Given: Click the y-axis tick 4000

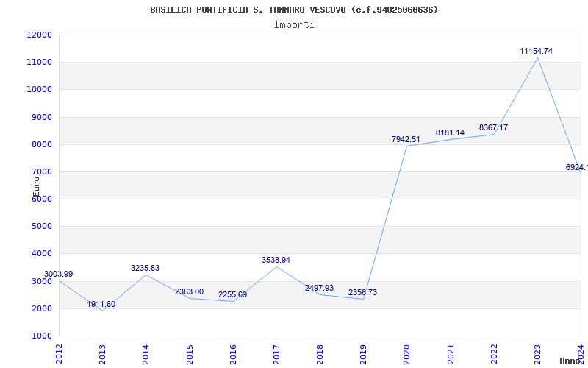Looking at the screenshot, I should [41, 254].
